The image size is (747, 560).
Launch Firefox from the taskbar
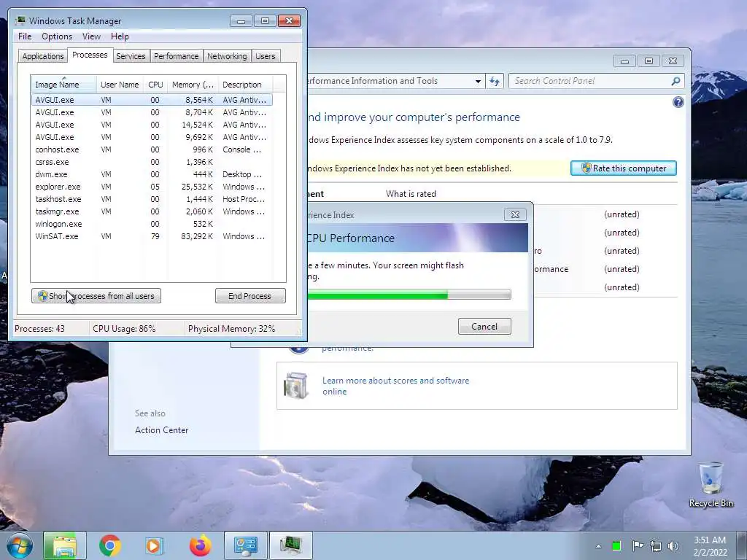click(200, 545)
